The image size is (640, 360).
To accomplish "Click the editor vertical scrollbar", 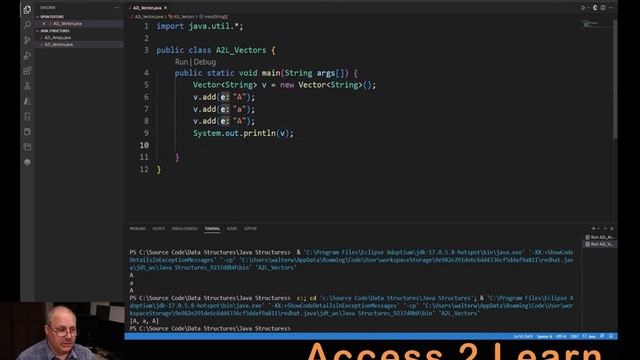I will pyautogui.click(x=615, y=78).
